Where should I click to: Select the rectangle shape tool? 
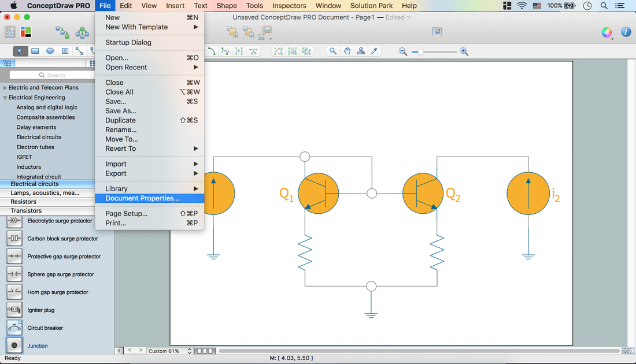(x=35, y=51)
